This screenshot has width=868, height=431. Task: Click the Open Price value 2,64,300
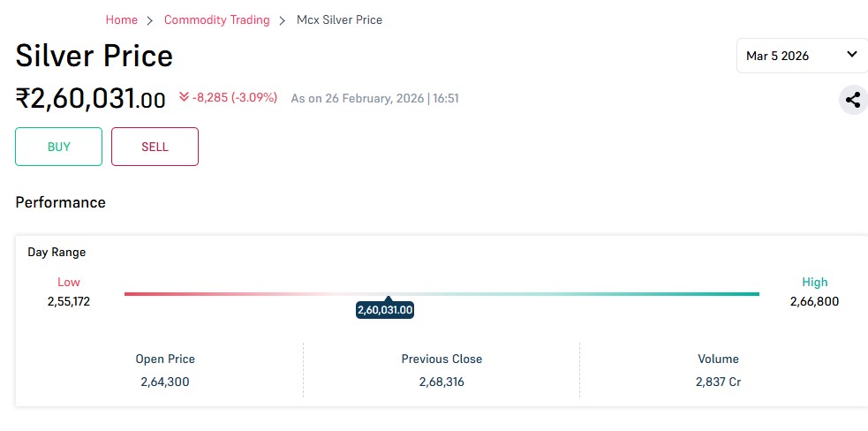coord(165,382)
